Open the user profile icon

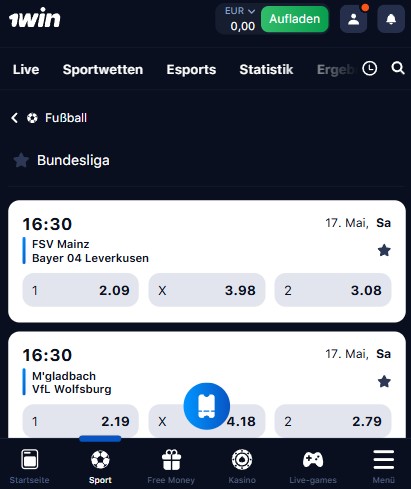(x=353, y=19)
